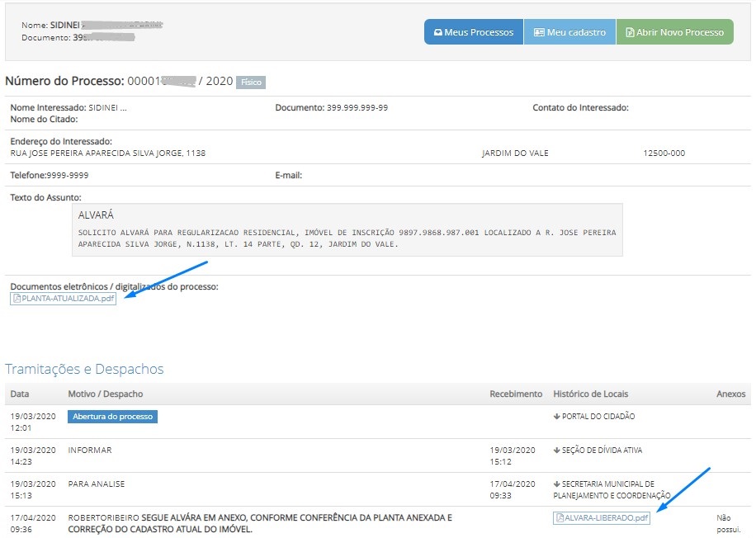Click the Anexos column header
The image size is (756, 538).
730,394
